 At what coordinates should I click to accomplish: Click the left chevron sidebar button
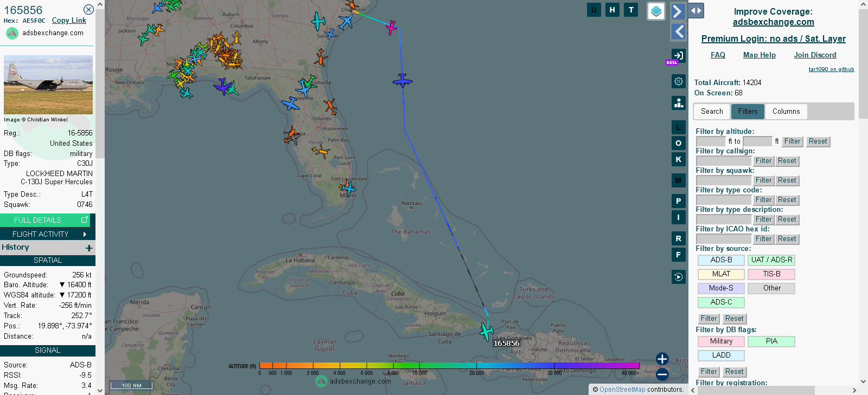tap(678, 32)
